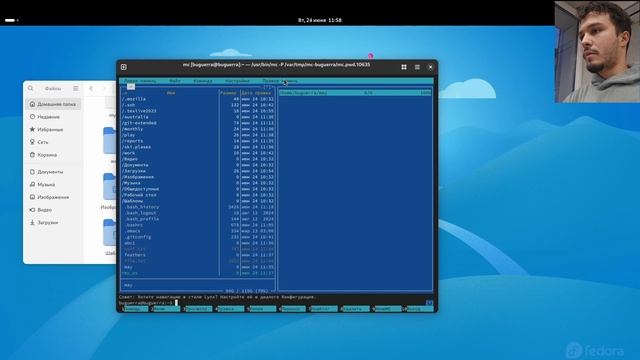Image resolution: width=640 pixels, height=360 pixels.
Task: Open the Файл menu in mc
Action: 175,81
